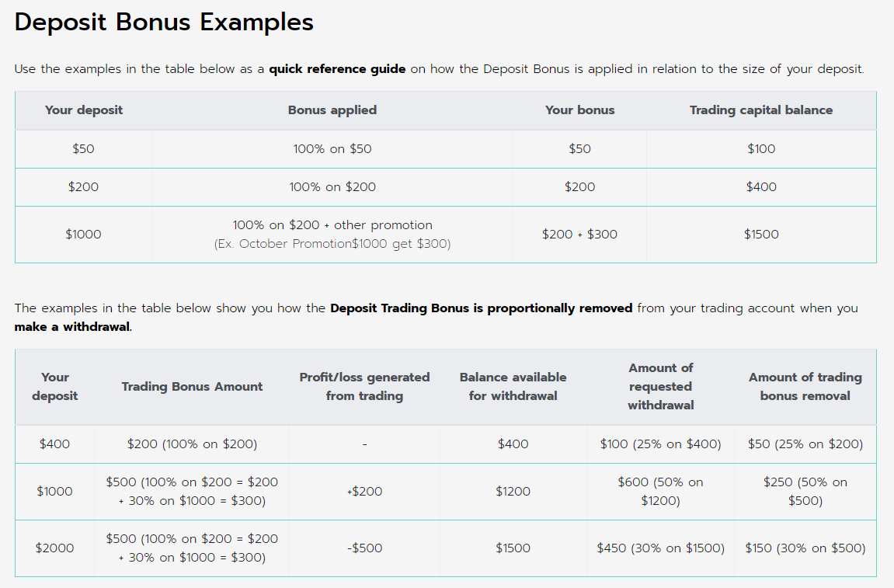Click the $1500 trading capital balance cell

[761, 235]
